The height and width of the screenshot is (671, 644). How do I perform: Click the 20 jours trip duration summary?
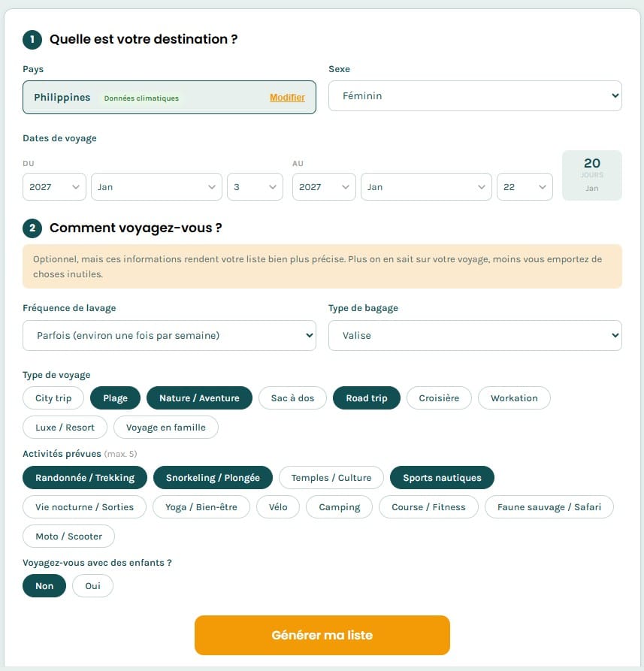(592, 175)
